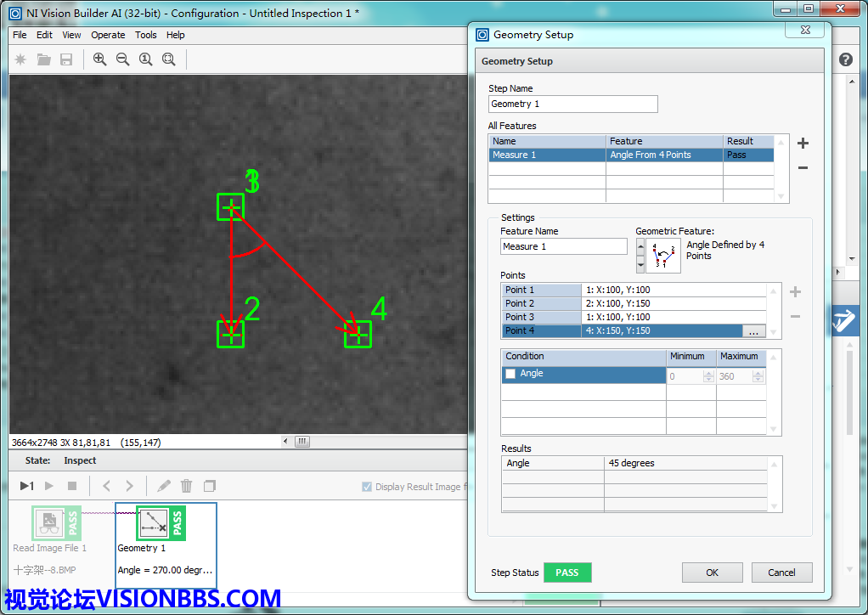Toggle Display Result Image checkbox
Viewport: 868px width, 615px height.
pos(366,487)
